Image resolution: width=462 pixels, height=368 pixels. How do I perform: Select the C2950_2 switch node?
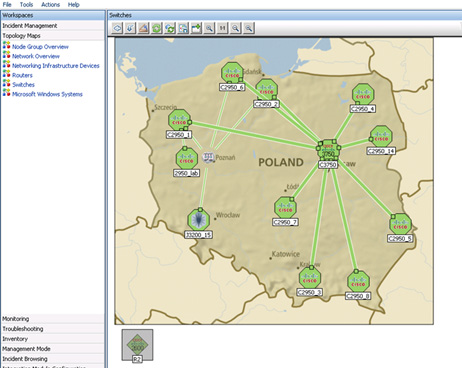266,89
